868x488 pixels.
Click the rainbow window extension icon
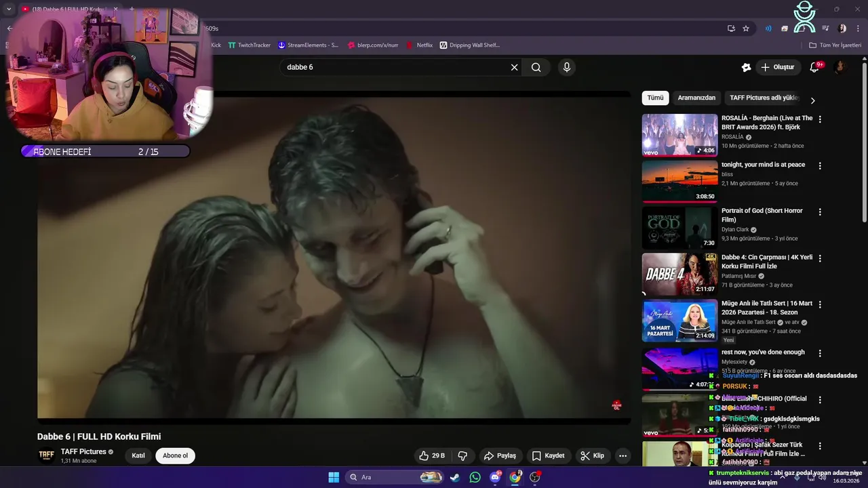coord(785,28)
